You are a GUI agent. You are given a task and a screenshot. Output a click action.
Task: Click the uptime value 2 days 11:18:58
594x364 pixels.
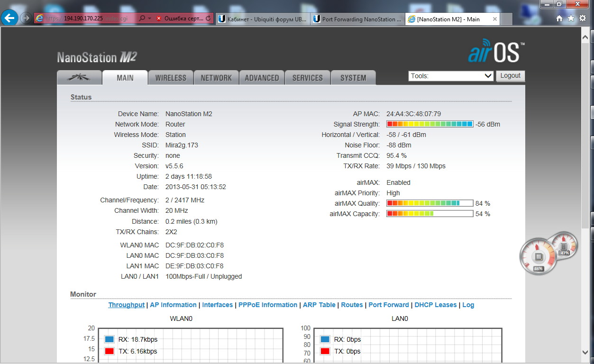[189, 176]
